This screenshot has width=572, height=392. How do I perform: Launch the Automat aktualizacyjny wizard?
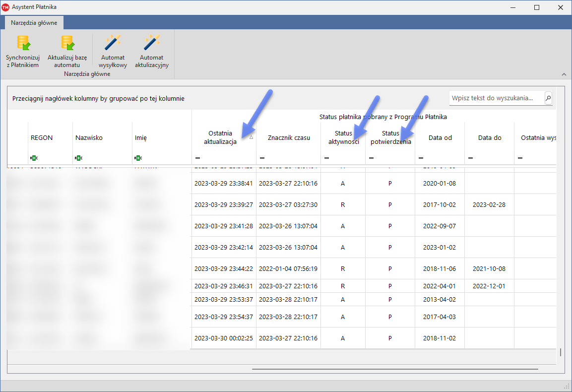152,44
